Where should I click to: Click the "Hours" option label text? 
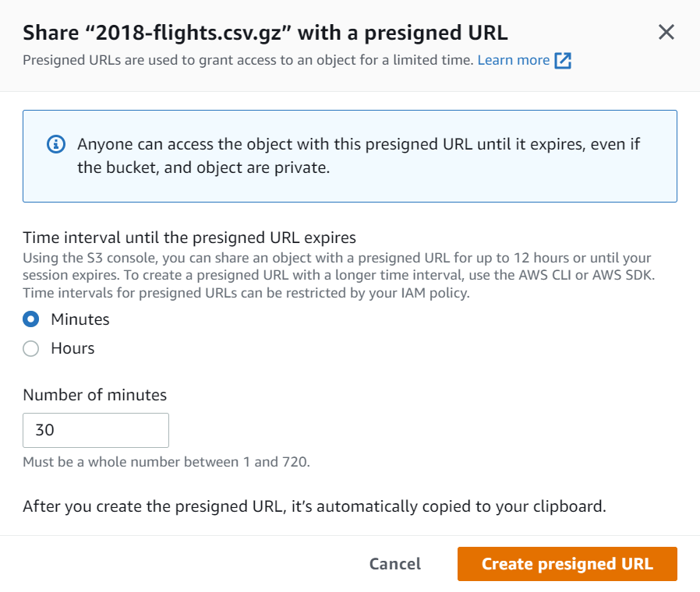click(72, 349)
